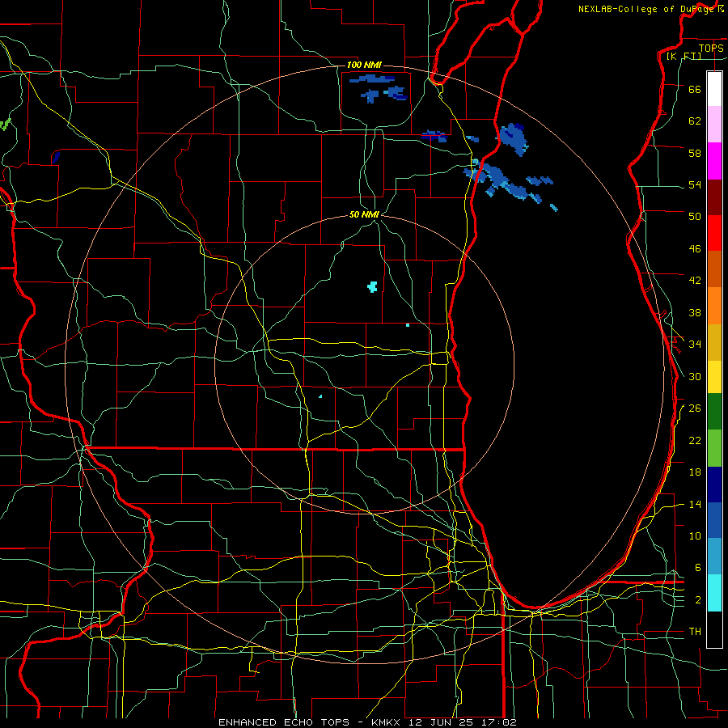
Task: Click the 66 legend value
Action: (x=695, y=89)
